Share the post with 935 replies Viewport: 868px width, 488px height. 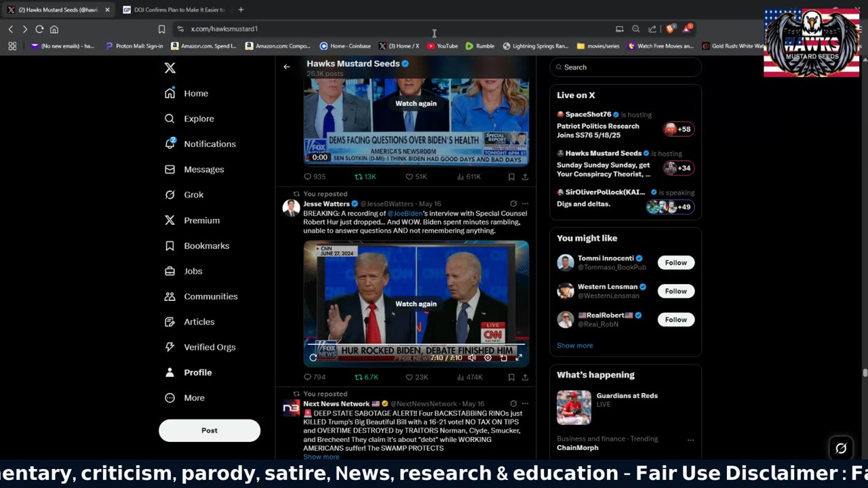525,176
